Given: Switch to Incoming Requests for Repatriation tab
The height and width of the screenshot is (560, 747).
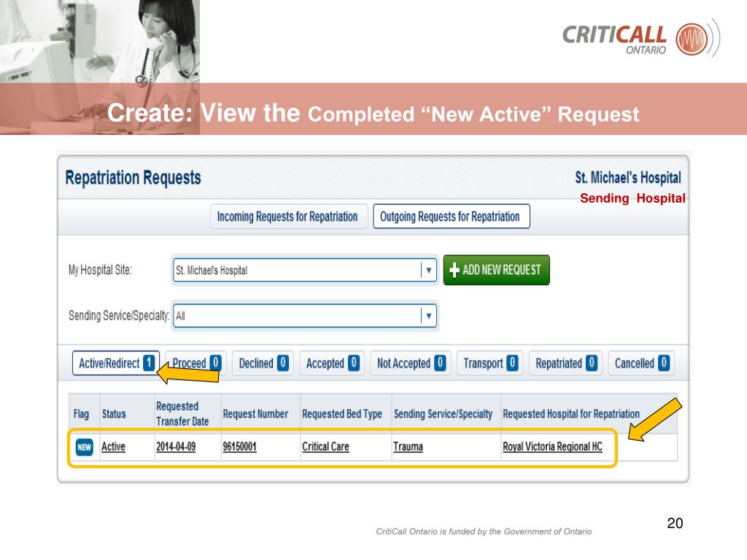Looking at the screenshot, I should 289,217.
